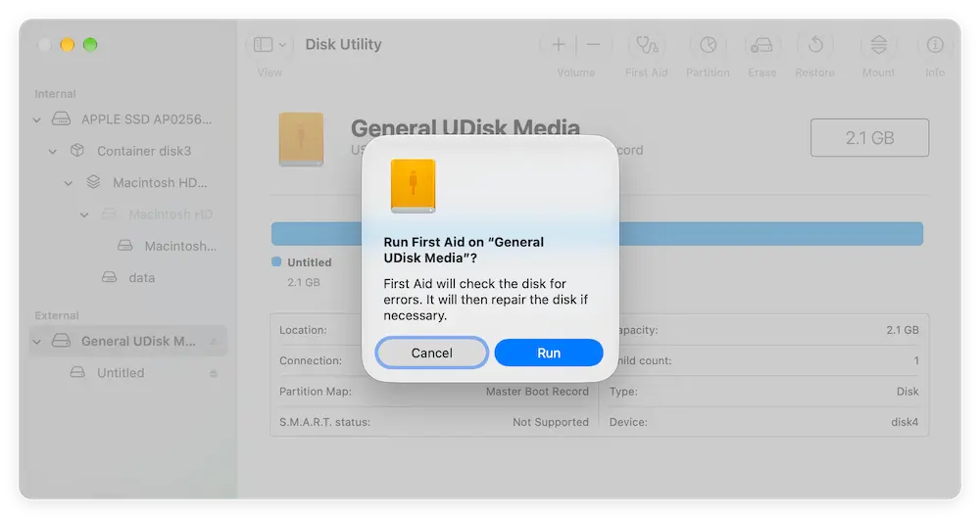
Task: Eject the Untitled volume icon
Action: pos(213,374)
